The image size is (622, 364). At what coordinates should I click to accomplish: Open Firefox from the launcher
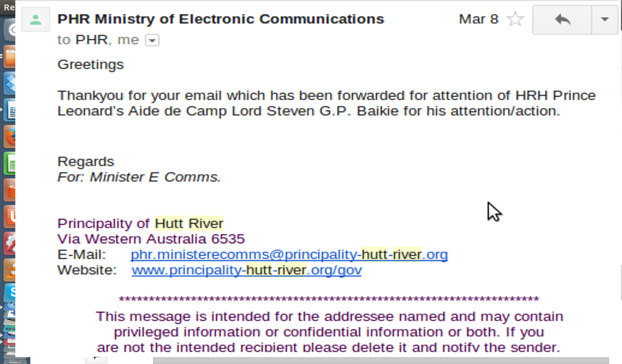[9, 137]
